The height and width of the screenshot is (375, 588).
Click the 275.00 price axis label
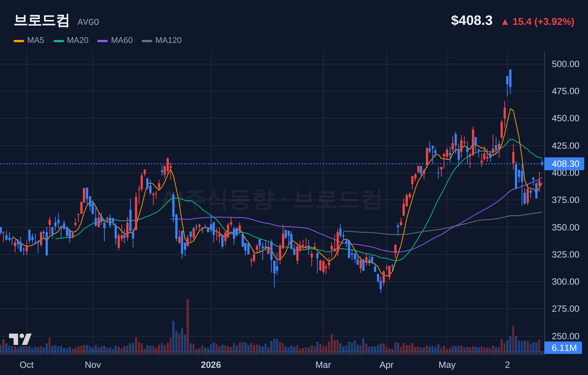click(x=565, y=309)
